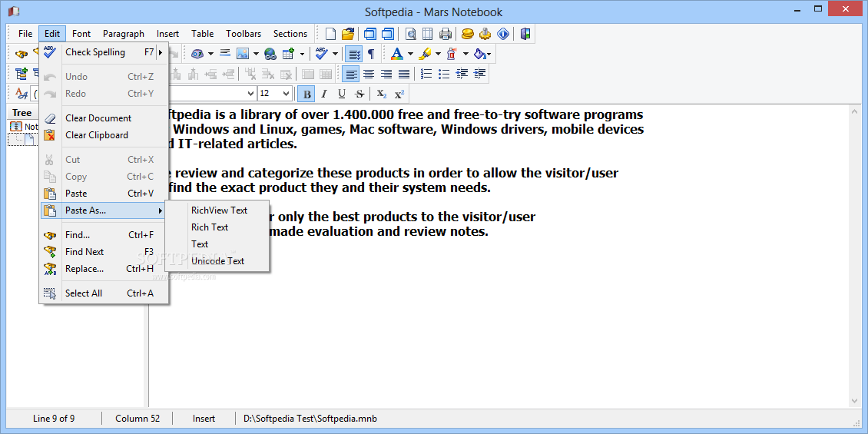The width and height of the screenshot is (868, 434).
Task: Click the vertical scrollbar down arrow
Action: point(853,401)
